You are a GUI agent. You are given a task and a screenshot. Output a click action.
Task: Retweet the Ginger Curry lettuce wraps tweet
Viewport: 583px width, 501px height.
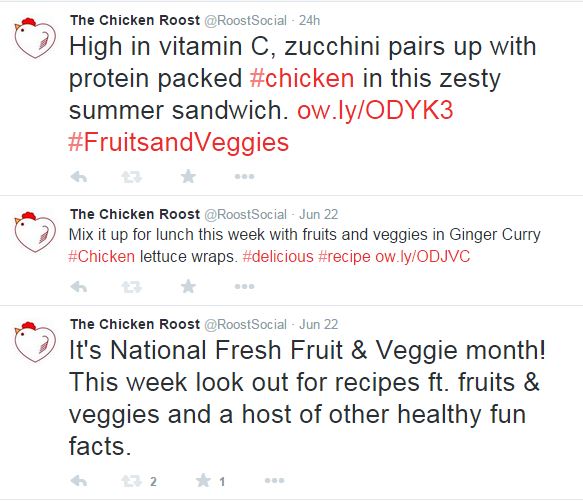tap(132, 286)
